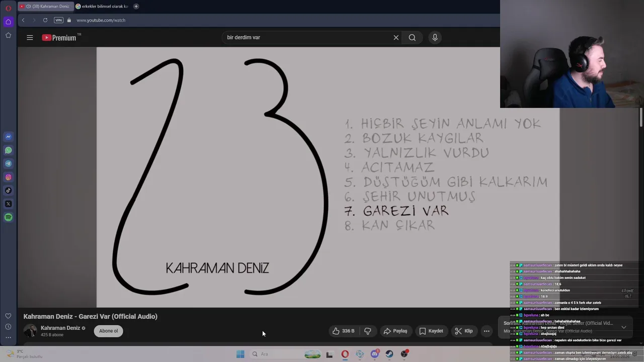Open TikTok in the Opera sidebar

8,191
